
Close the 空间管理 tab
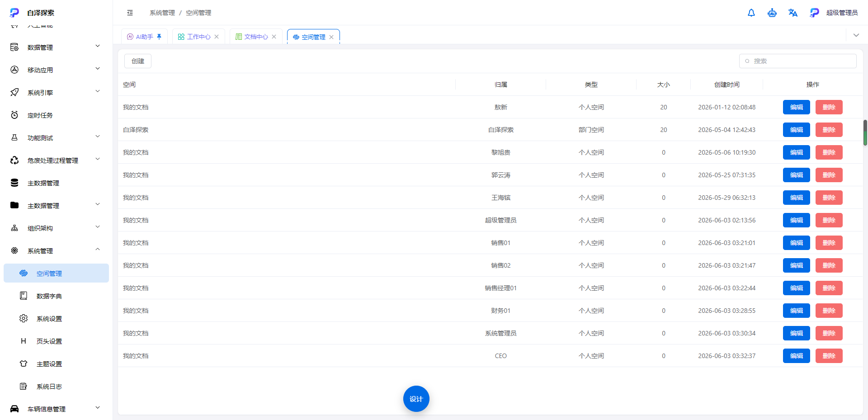point(331,37)
